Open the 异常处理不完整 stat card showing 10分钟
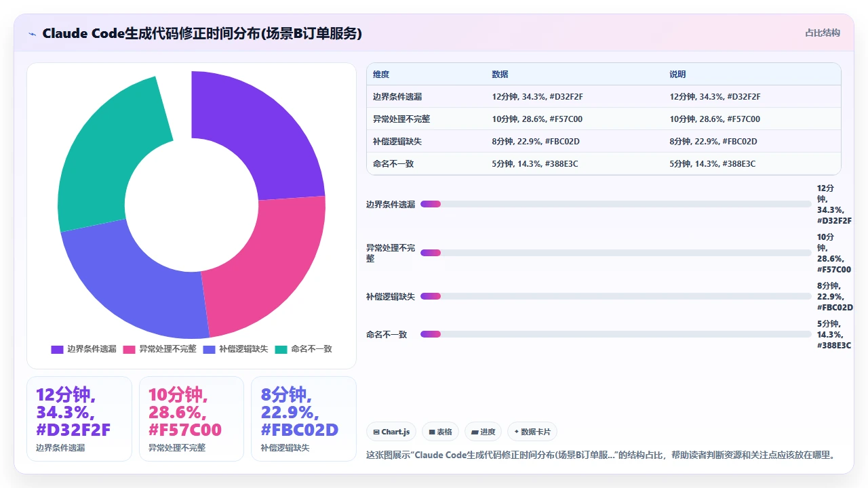Viewport: 868px width, 488px height. coord(191,419)
